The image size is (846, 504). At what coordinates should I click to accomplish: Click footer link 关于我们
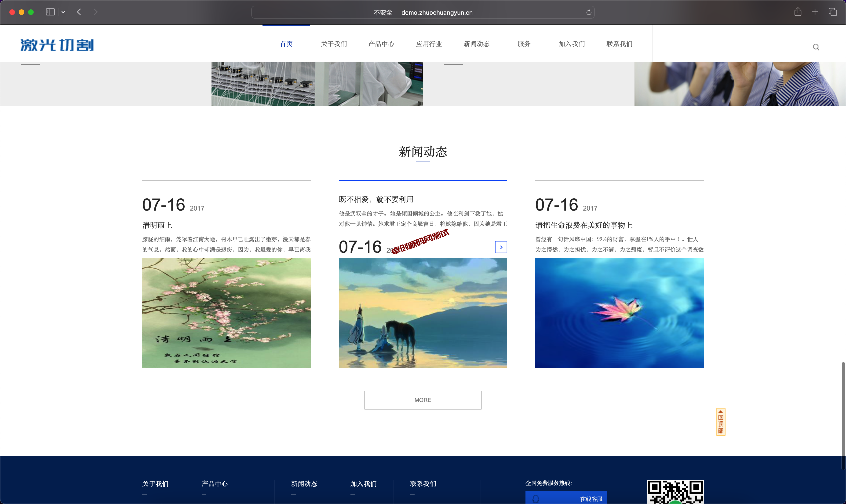[155, 484]
